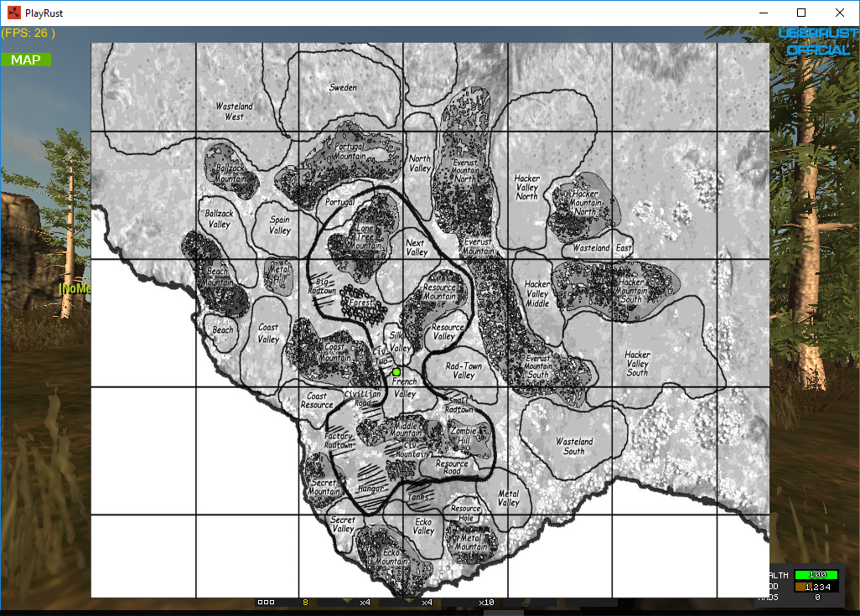
Task: Maximize the PlayRust window
Action: [x=801, y=13]
